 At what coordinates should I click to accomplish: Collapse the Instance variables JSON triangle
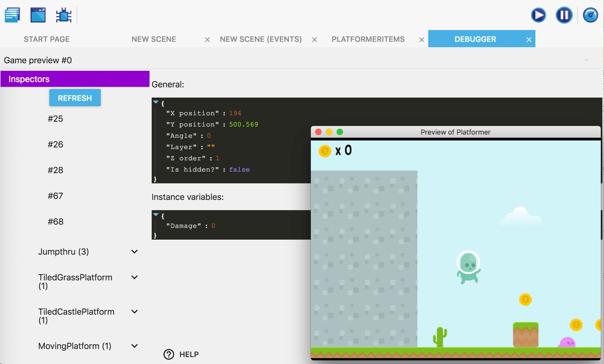tap(156, 215)
